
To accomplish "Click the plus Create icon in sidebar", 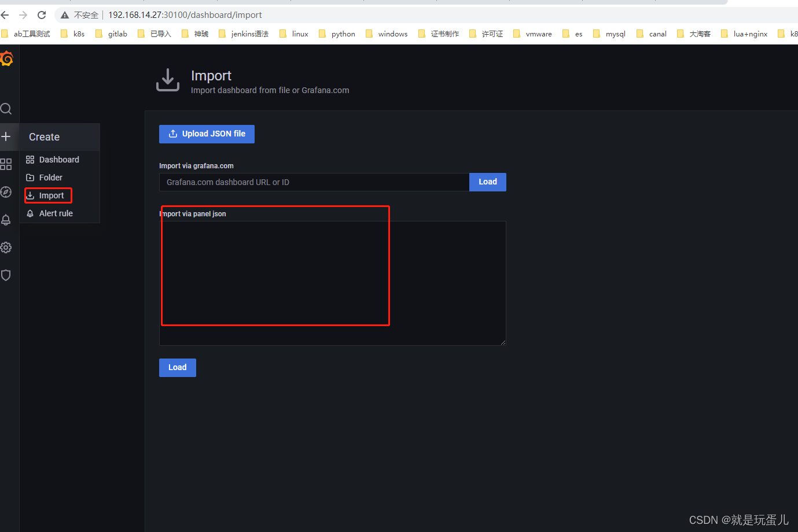I will [x=6, y=136].
